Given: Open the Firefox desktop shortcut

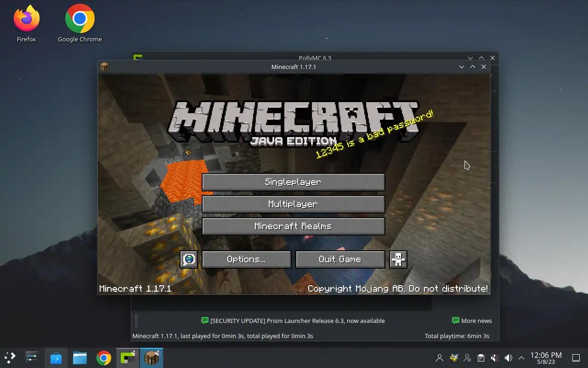Looking at the screenshot, I should (26, 24).
